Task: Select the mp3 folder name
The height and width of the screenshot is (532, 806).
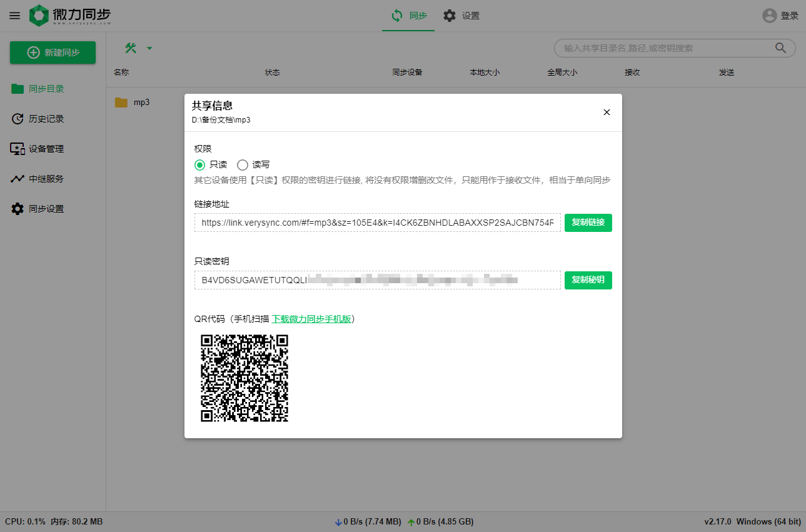Action: (141, 103)
